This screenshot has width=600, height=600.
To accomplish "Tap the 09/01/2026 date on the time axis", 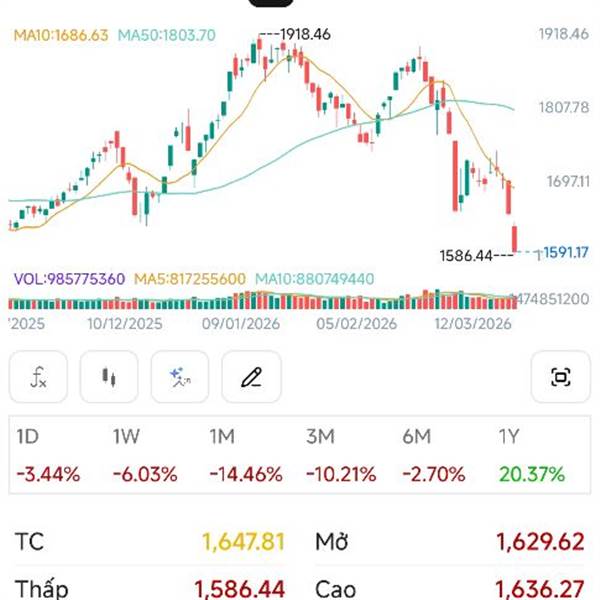I will click(241, 324).
